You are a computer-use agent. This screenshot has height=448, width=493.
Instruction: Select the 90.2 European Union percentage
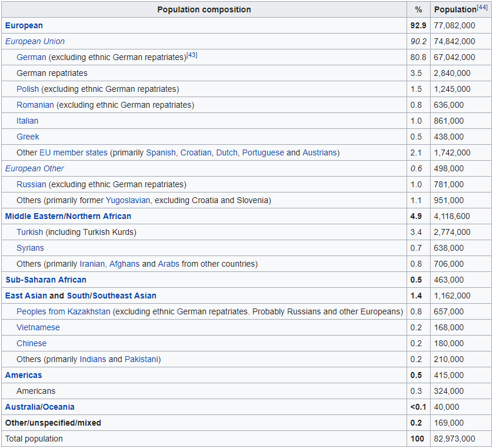coord(418,42)
